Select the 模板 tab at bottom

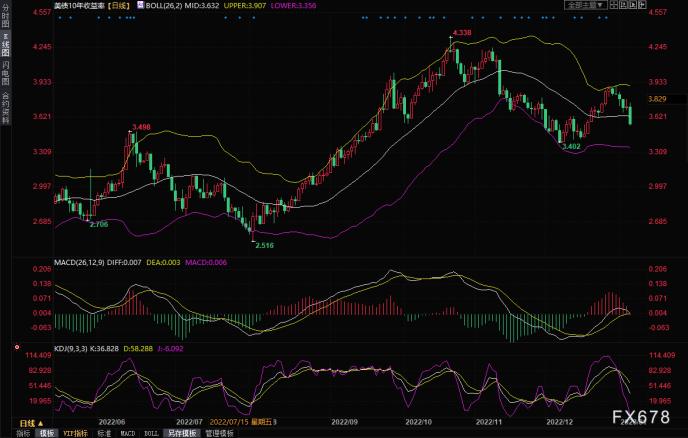[47, 433]
